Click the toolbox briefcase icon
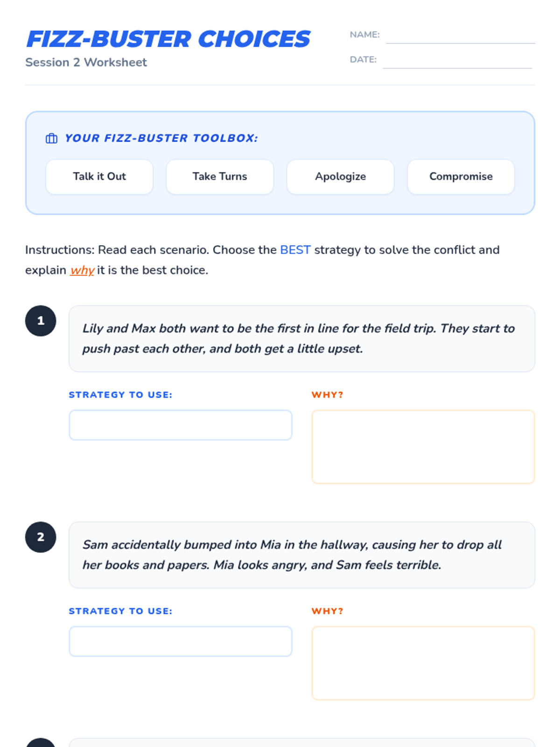560x747 pixels. point(51,139)
